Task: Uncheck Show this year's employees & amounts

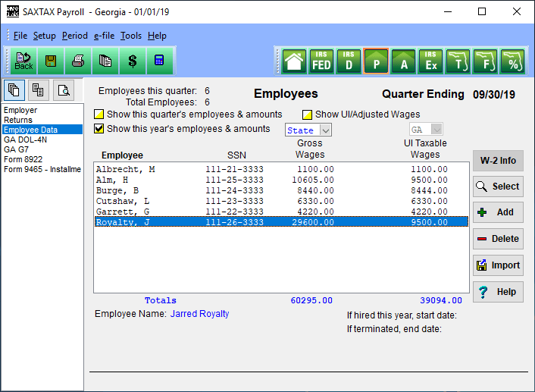Action: click(99, 129)
